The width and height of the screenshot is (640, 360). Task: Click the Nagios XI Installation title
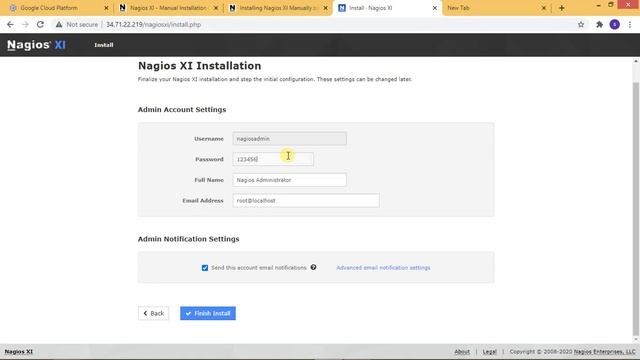point(200,66)
